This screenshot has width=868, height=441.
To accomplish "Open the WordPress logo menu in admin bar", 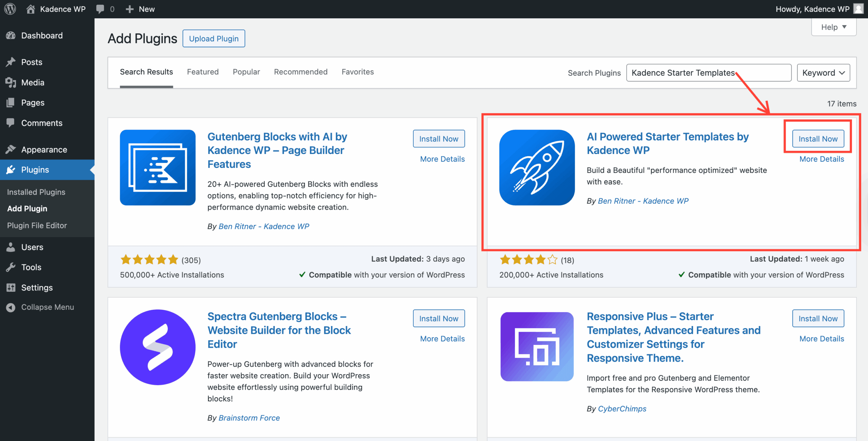I will click(9, 9).
